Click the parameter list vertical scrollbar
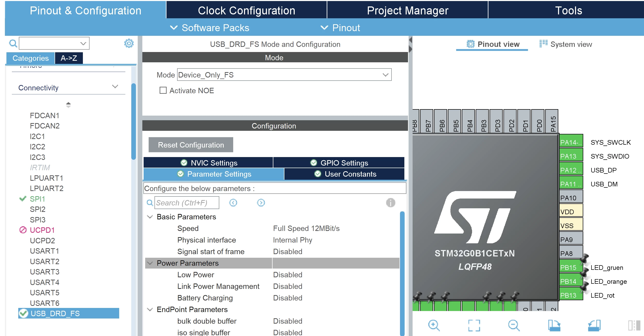Image resolution: width=644 pixels, height=336 pixels. tap(402, 273)
